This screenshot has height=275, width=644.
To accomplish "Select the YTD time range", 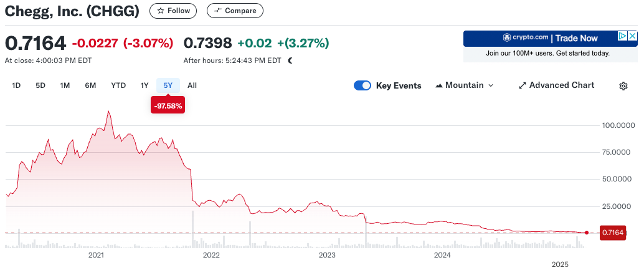I will (x=118, y=85).
